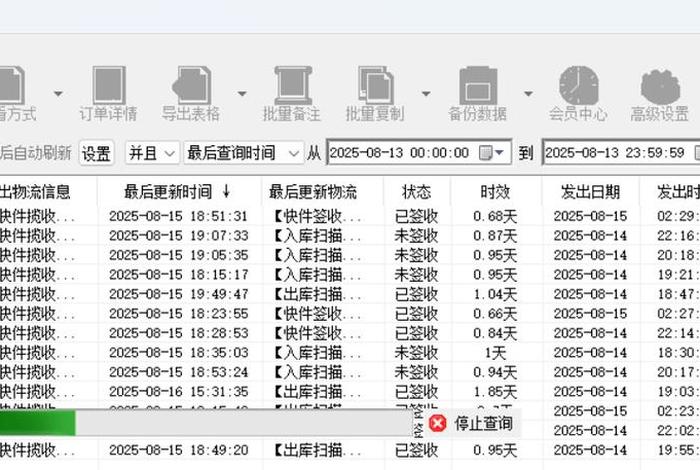Open the 并且 condition dropdown
The width and height of the screenshot is (700, 470).
152,154
